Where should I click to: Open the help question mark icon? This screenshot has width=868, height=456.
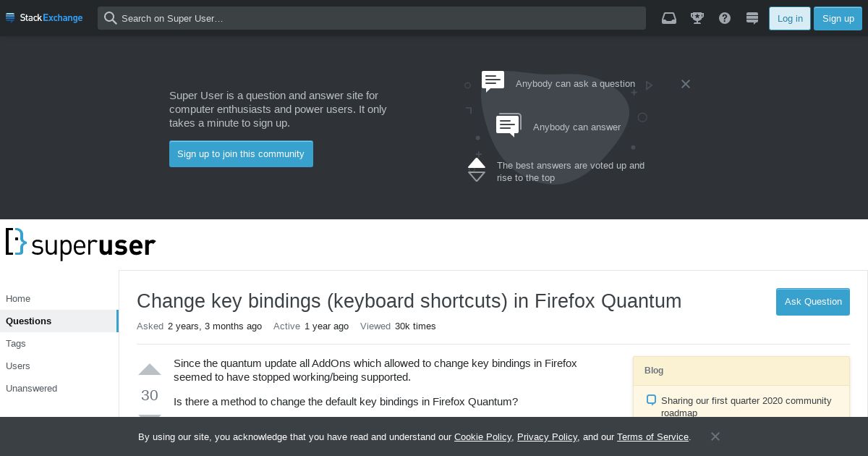tap(725, 18)
